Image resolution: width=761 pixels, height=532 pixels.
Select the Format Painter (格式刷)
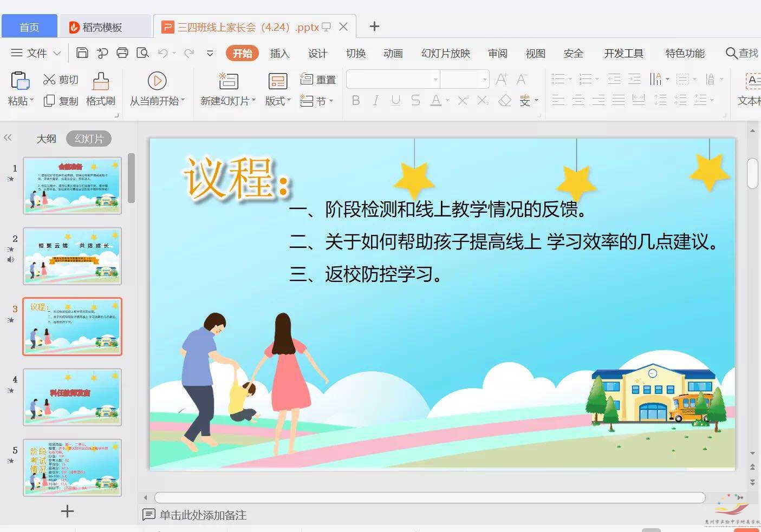[101, 89]
